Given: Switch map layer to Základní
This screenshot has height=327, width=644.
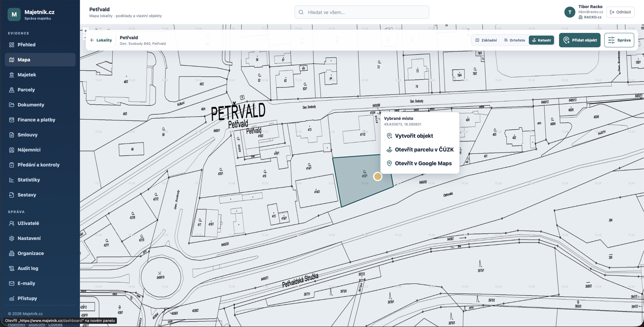Looking at the screenshot, I should click(486, 40).
